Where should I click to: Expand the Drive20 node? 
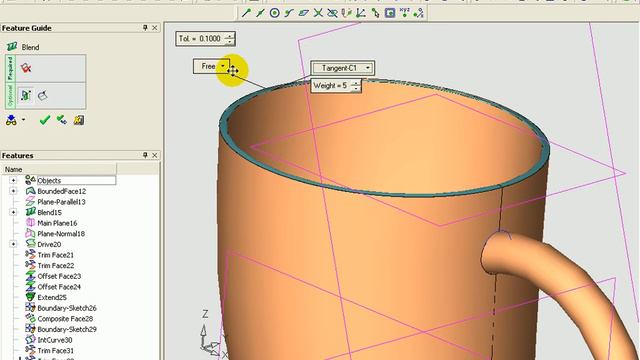coord(13,244)
